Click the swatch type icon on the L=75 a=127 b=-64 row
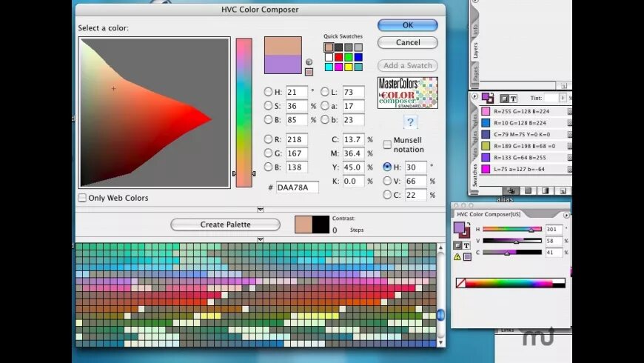Image resolution: width=644 pixels, height=363 pixels. point(570,169)
